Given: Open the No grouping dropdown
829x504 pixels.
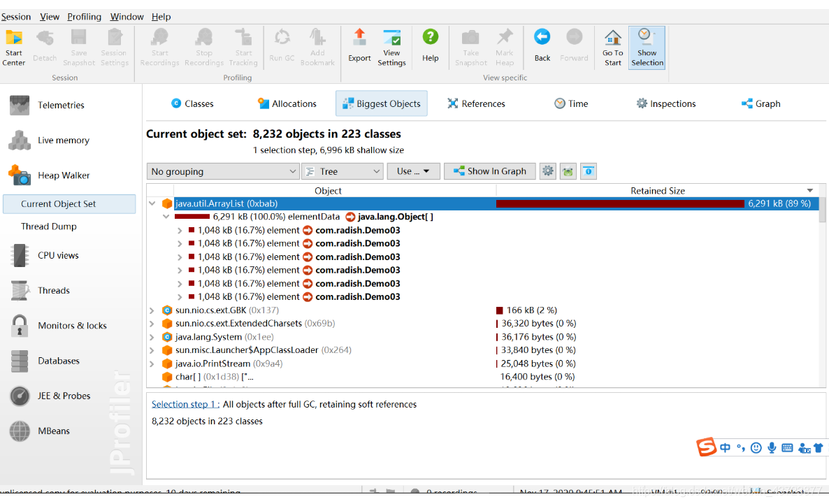Looking at the screenshot, I should click(x=222, y=171).
